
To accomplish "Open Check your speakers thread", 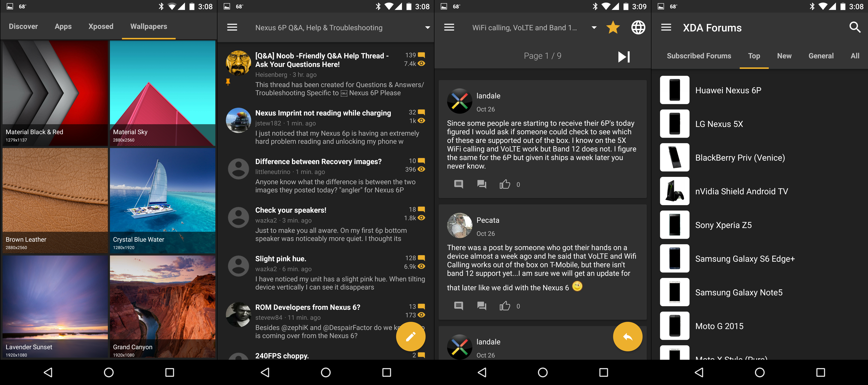I will tap(325, 224).
